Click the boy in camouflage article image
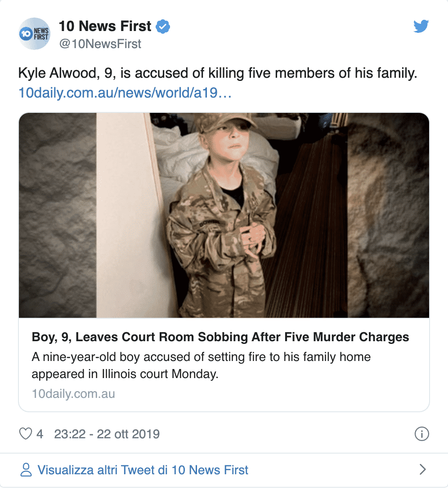The image size is (448, 490). 224,215
